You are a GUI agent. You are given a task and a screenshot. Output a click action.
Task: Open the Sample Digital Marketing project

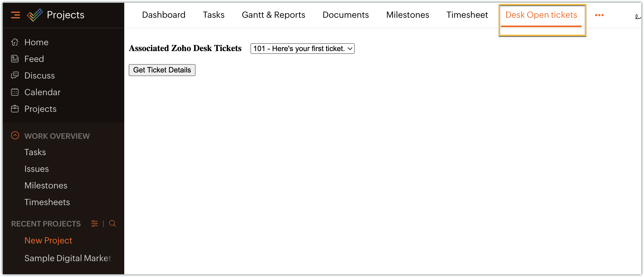coord(68,258)
